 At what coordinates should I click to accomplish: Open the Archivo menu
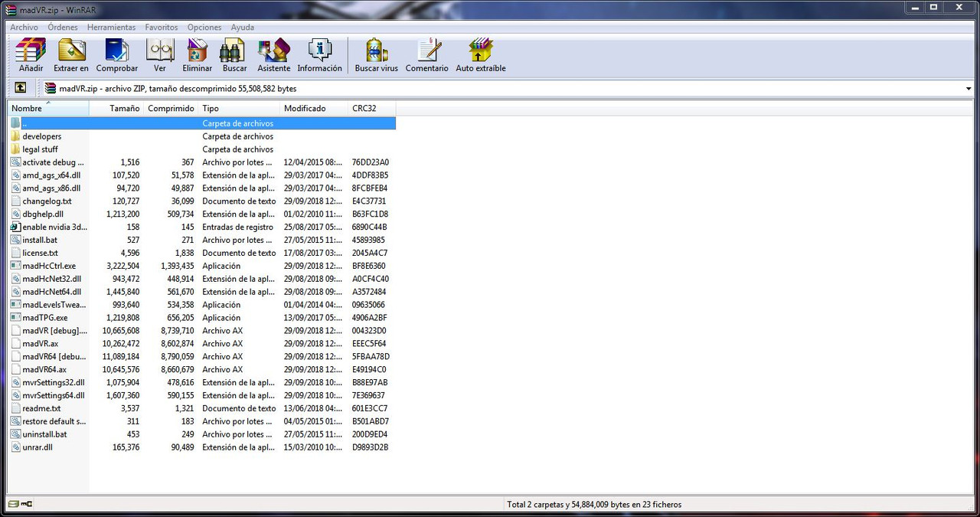click(x=24, y=28)
